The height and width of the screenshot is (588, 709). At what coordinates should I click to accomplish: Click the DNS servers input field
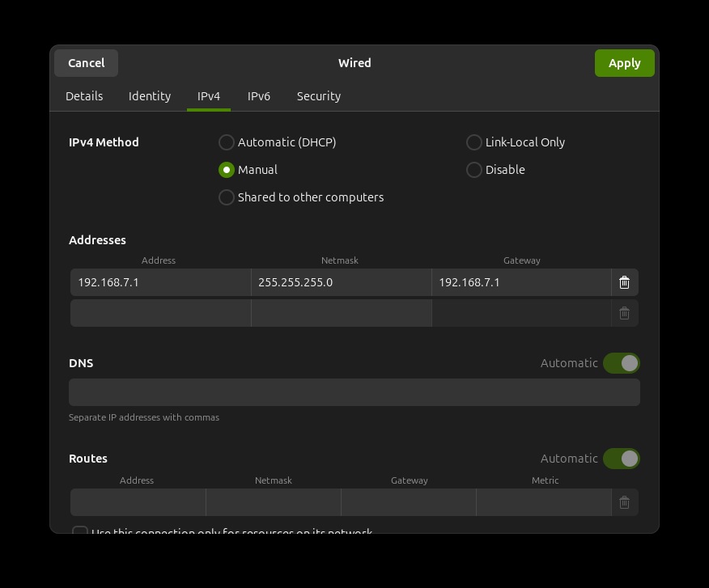point(354,392)
